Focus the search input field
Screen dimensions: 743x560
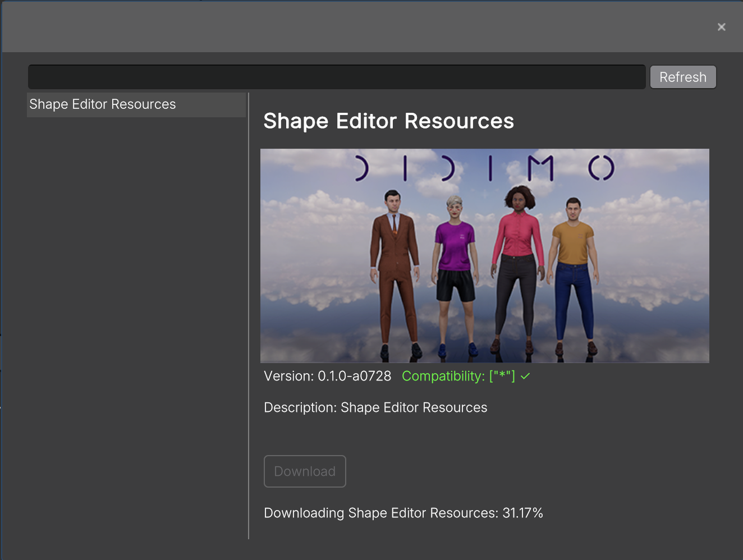[337, 77]
